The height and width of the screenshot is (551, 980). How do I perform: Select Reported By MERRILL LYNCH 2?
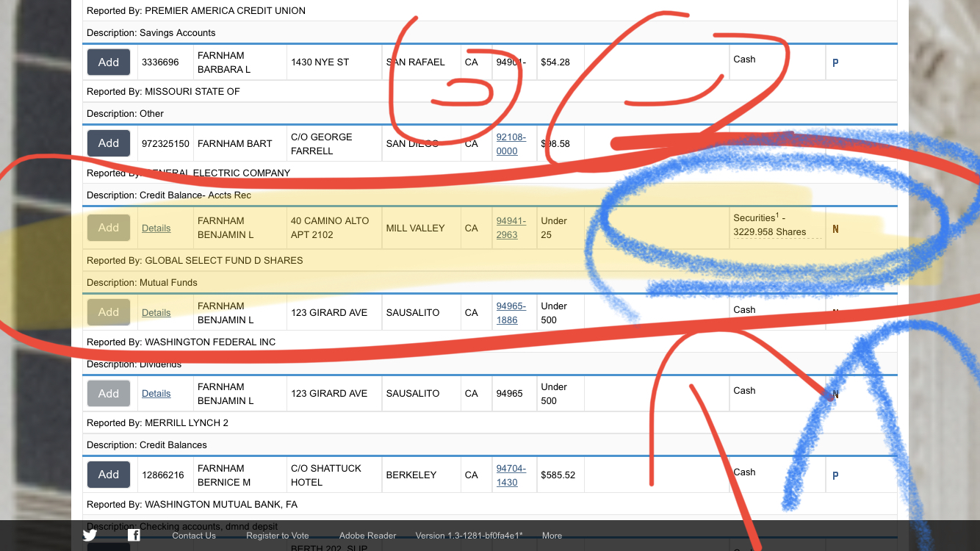[157, 423]
